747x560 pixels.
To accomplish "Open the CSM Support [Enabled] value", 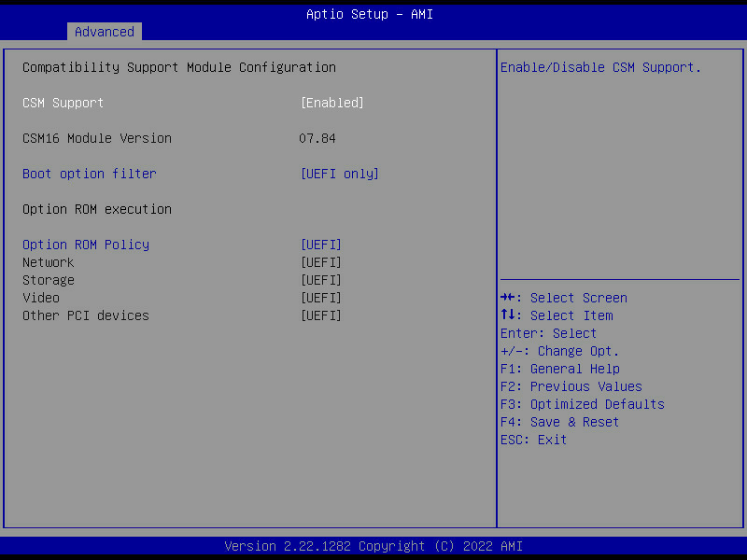I will pos(332,103).
